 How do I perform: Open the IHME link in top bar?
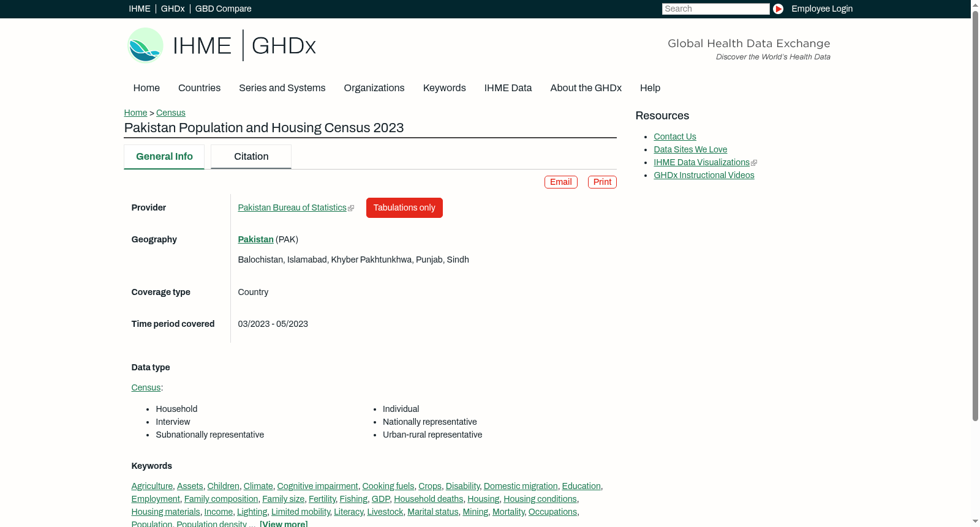click(x=140, y=9)
